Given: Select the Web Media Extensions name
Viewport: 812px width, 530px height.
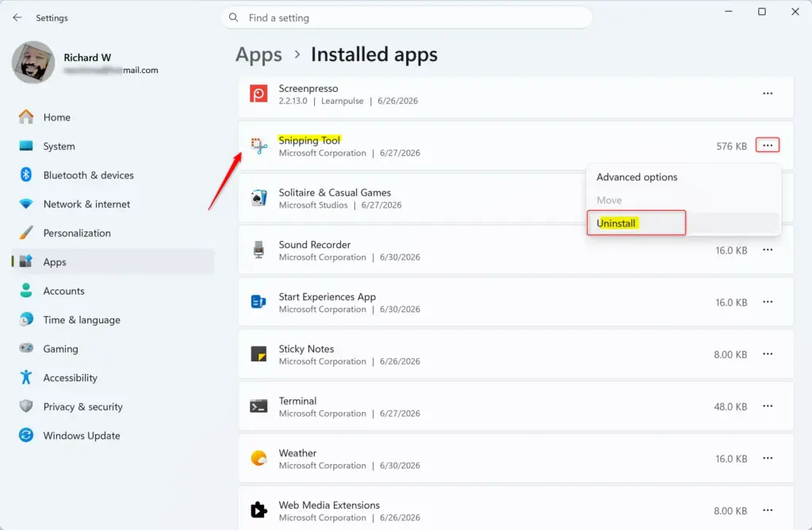Looking at the screenshot, I should click(x=329, y=505).
